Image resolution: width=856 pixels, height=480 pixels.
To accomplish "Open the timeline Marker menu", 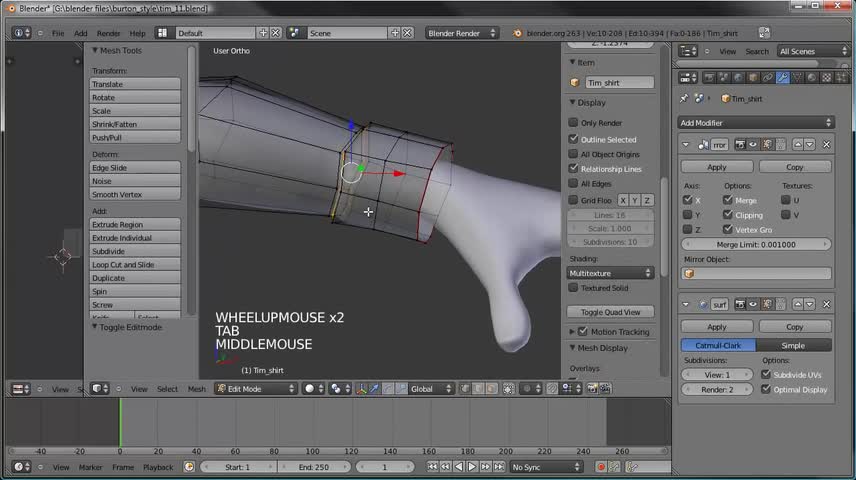I will tap(91, 467).
